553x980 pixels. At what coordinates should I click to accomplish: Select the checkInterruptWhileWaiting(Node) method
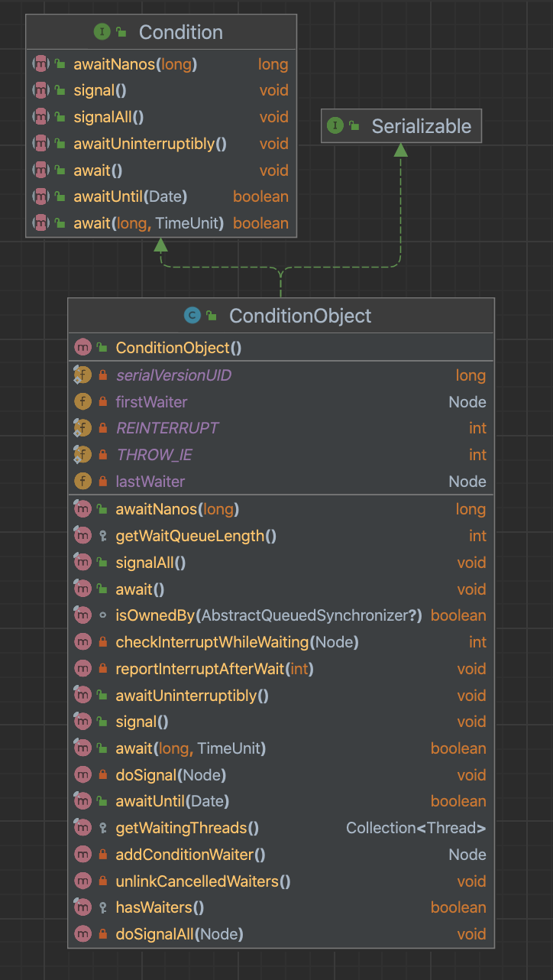237,642
